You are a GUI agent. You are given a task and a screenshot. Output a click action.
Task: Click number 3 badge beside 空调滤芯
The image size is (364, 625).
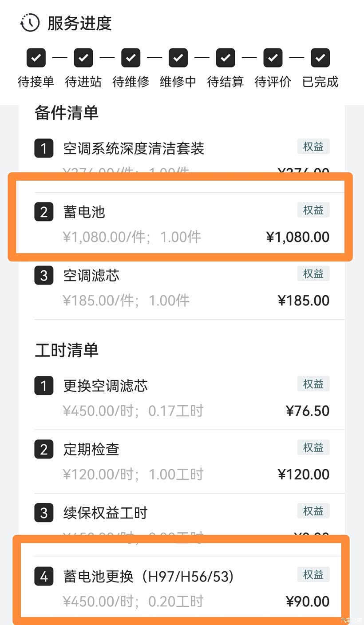(x=44, y=276)
